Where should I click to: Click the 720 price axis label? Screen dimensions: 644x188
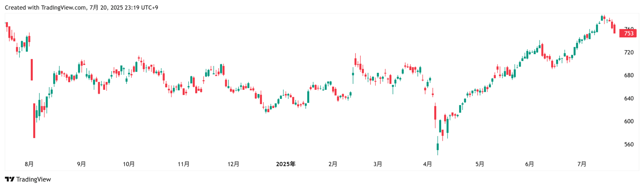(x=629, y=53)
